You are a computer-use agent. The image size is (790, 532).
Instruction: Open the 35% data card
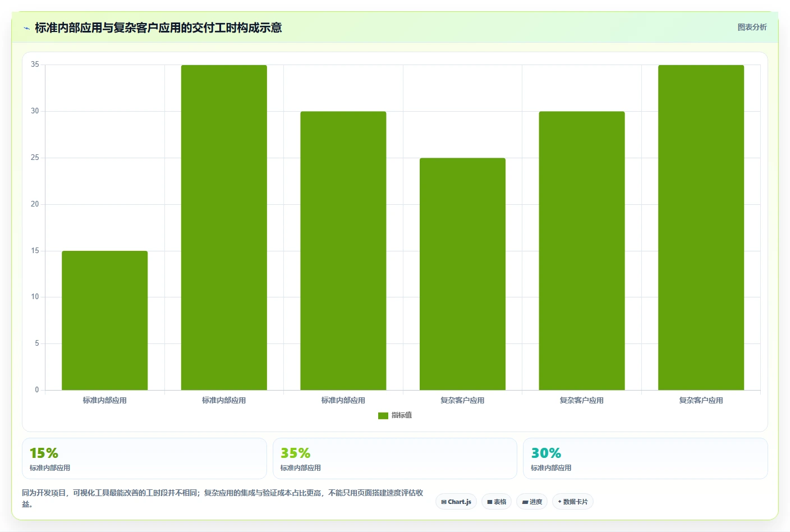click(395, 458)
